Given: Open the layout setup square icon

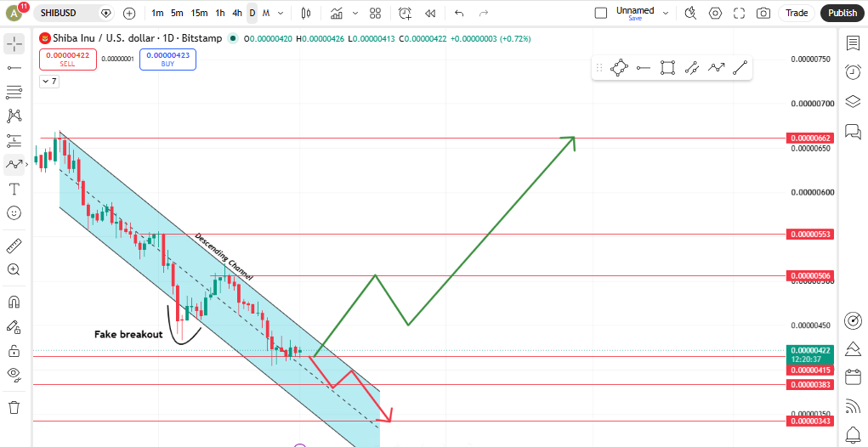Looking at the screenshot, I should point(601,14).
